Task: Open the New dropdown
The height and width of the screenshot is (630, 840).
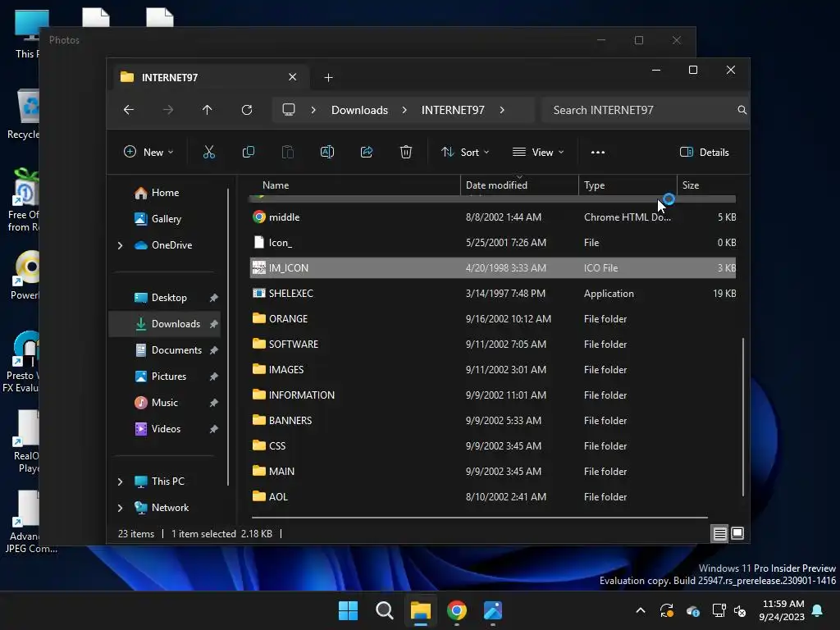Action: click(148, 152)
